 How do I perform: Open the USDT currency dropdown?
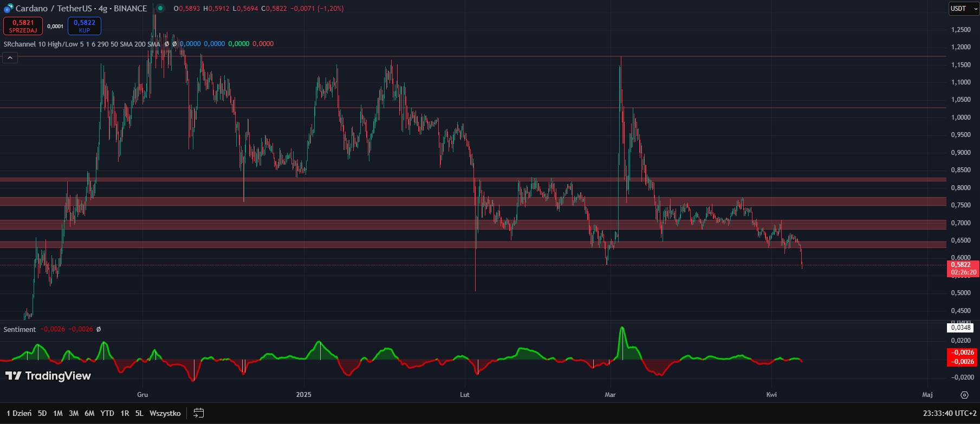(x=963, y=9)
